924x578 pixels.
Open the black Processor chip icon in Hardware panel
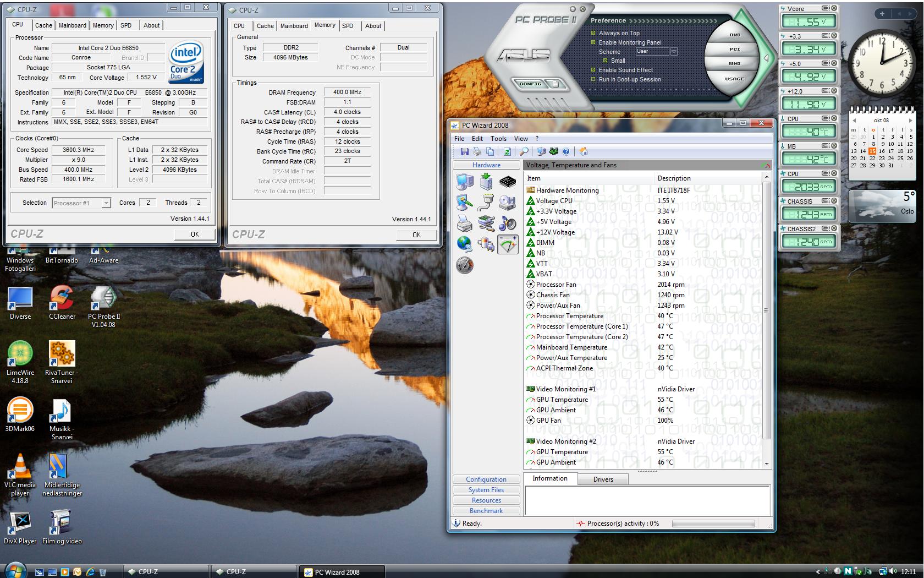(508, 181)
